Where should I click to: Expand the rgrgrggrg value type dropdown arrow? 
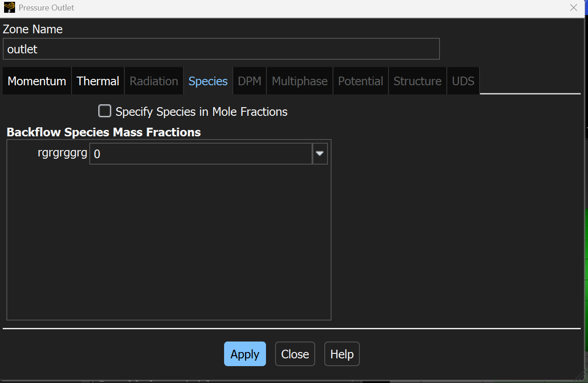[320, 154]
